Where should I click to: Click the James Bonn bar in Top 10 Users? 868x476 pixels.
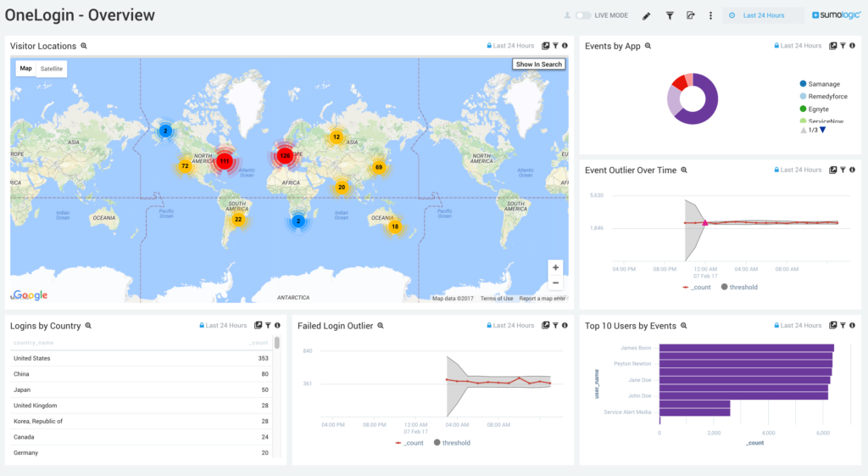click(746, 348)
